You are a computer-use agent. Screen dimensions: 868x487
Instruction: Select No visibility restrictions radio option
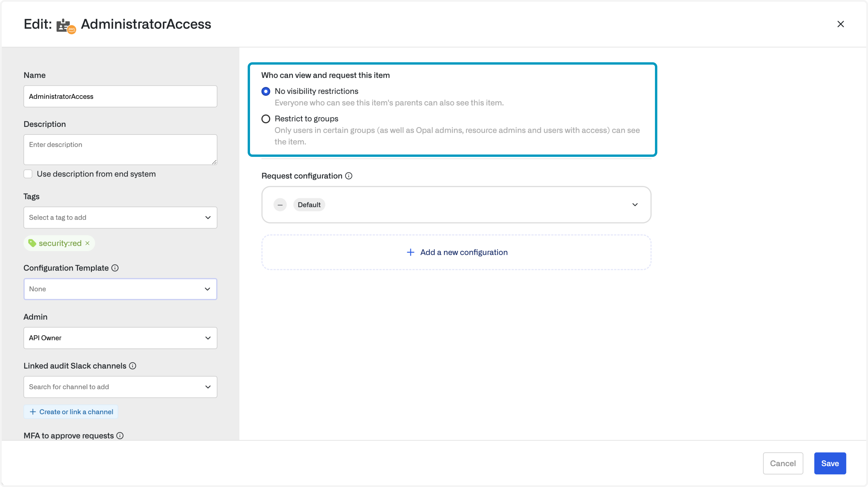point(266,91)
